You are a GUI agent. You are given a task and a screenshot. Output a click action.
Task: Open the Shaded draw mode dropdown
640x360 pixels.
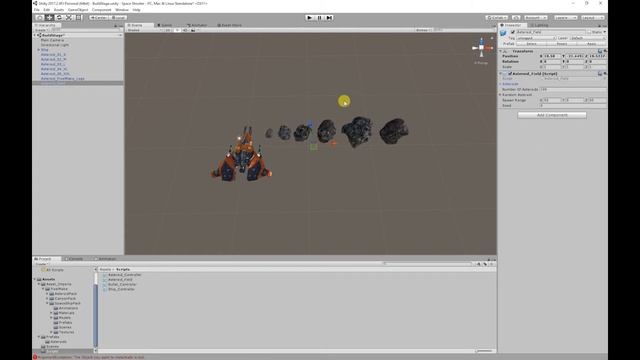pos(143,30)
